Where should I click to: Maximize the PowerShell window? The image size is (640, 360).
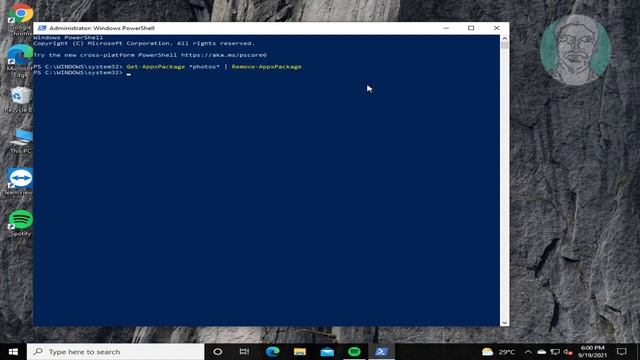471,28
